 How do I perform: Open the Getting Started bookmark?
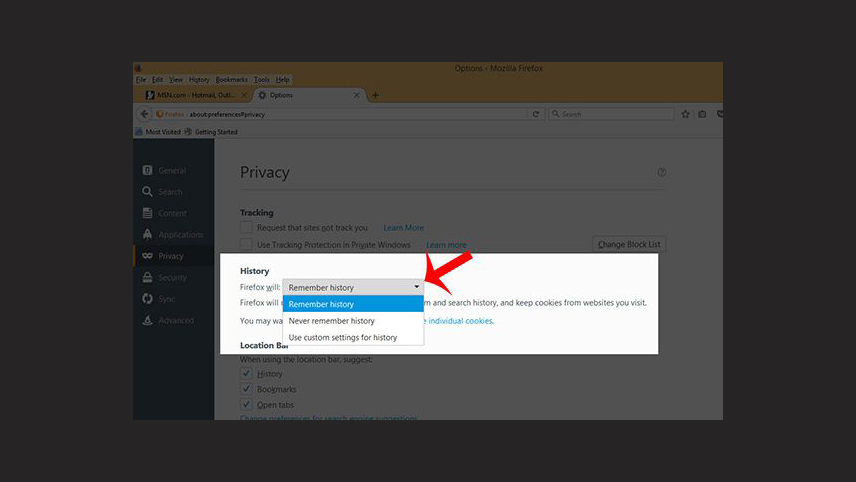tap(211, 132)
